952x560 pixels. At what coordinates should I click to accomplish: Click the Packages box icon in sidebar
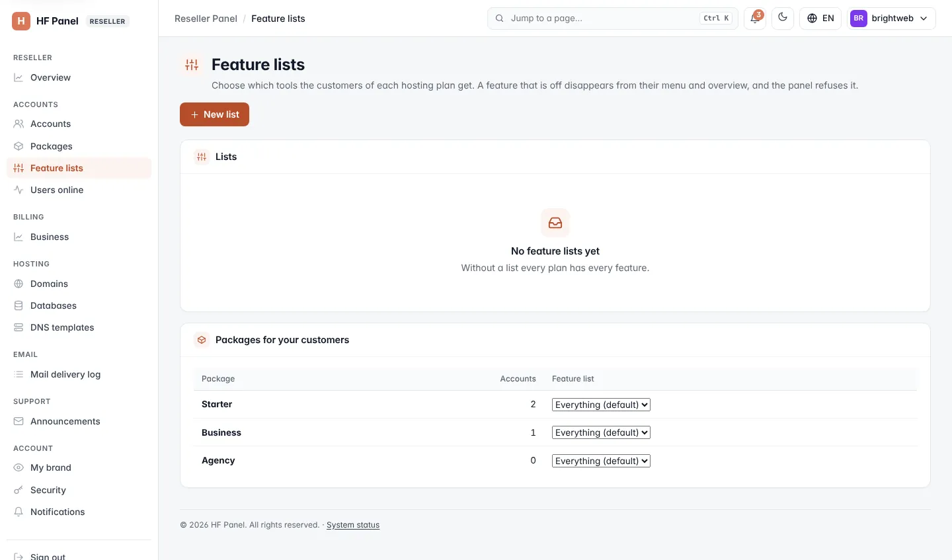19,146
